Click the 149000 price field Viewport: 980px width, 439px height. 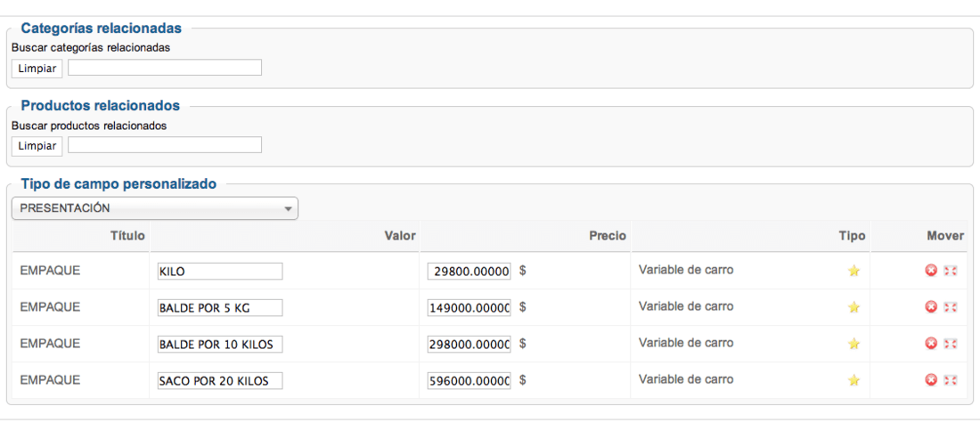pyautogui.click(x=470, y=308)
